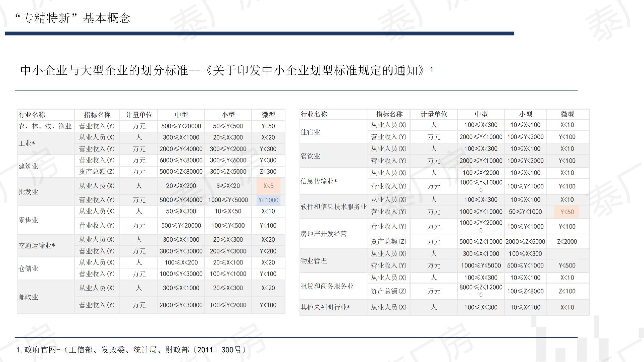Click the 从业人员(X) cell in 其他未列明行业 row
This screenshot has width=644, height=362.
pyautogui.click(x=388, y=307)
